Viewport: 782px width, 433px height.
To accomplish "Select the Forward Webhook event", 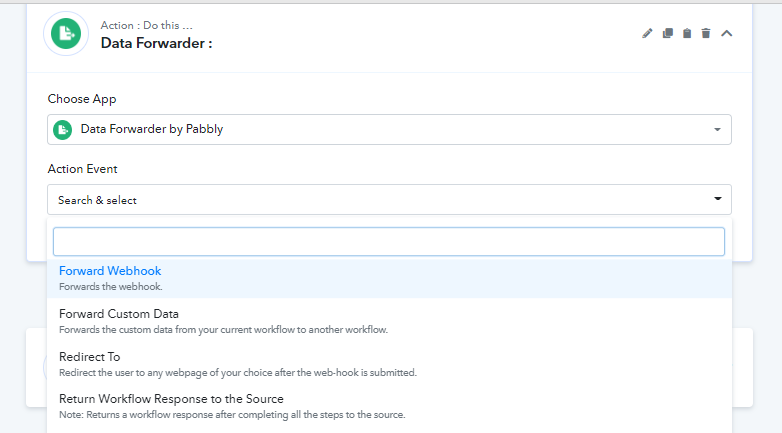I will (x=390, y=278).
